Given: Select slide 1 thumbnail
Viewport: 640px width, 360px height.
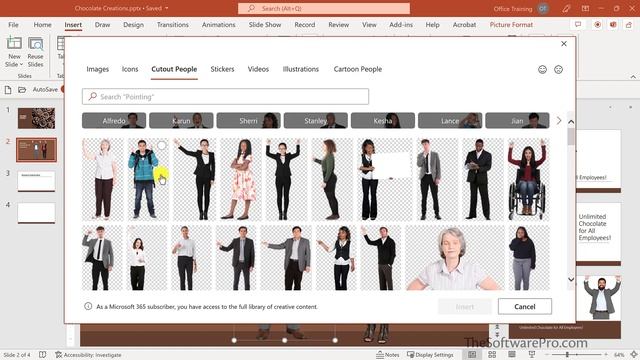Looking at the screenshot, I should 36,118.
